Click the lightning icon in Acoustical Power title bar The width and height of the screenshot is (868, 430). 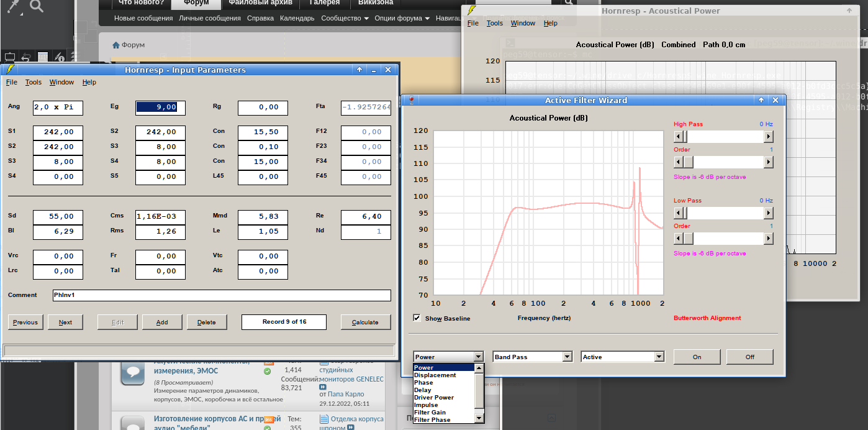(472, 11)
